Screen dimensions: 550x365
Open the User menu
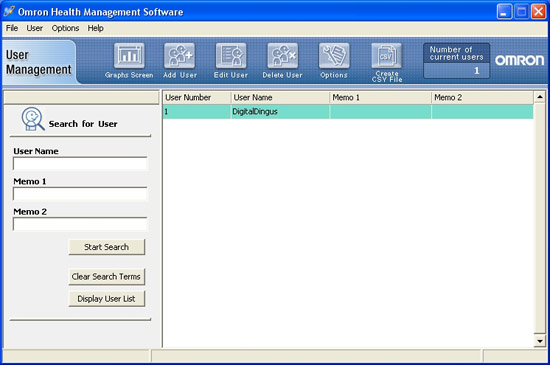click(x=34, y=28)
